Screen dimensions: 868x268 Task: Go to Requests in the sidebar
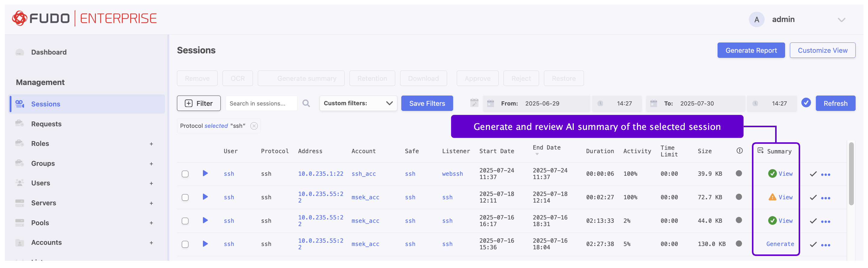pyautogui.click(x=46, y=124)
